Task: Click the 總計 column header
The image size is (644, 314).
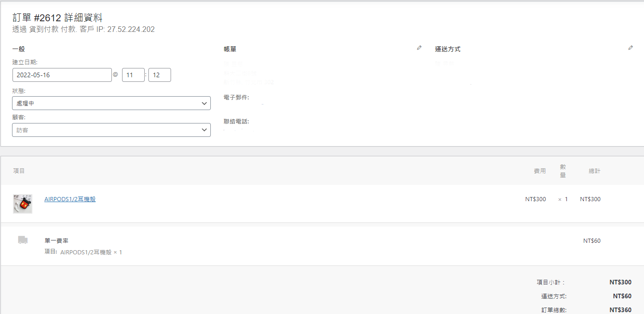Action: pos(594,171)
